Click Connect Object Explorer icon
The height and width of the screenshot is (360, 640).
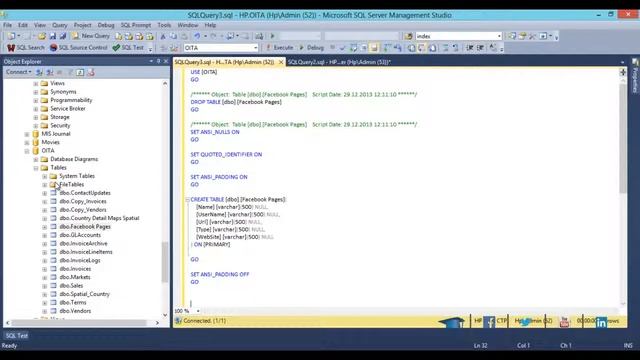pos(39,72)
